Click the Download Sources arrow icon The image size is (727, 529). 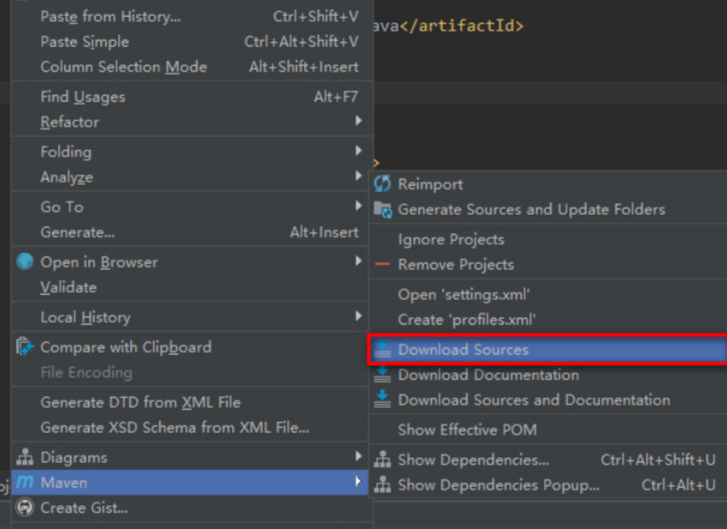click(x=383, y=349)
